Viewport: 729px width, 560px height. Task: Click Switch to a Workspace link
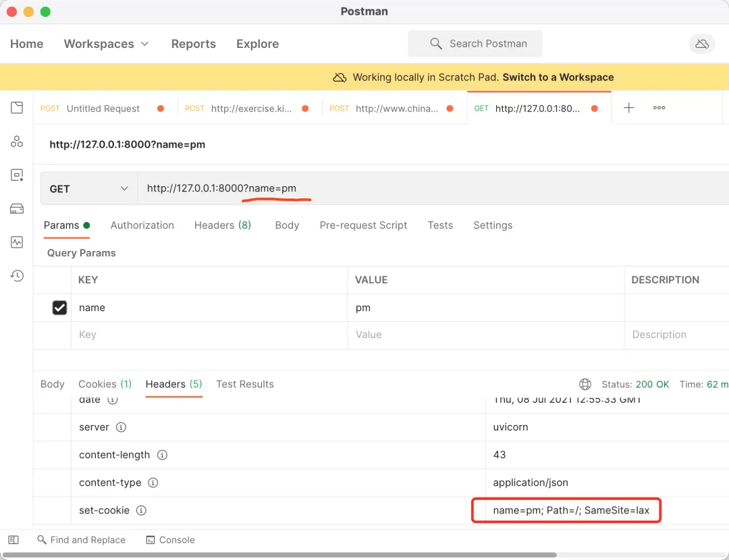[558, 77]
